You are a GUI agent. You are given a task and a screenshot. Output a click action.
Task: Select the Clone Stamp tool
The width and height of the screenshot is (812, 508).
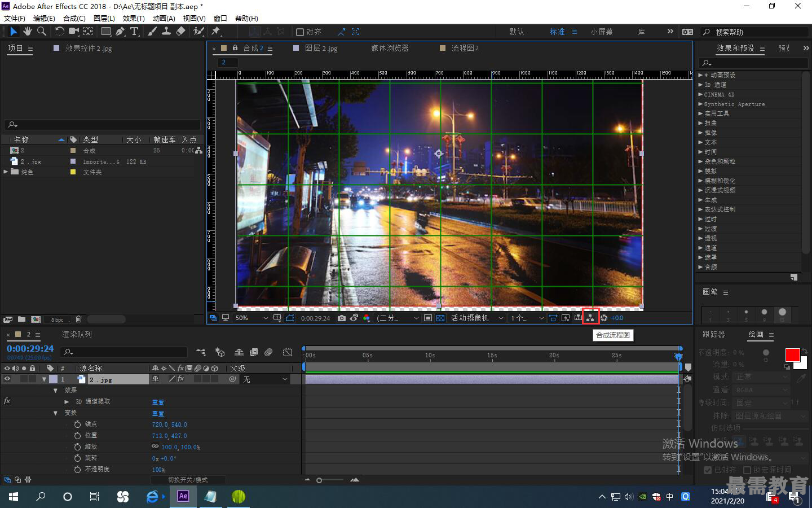coord(166,32)
